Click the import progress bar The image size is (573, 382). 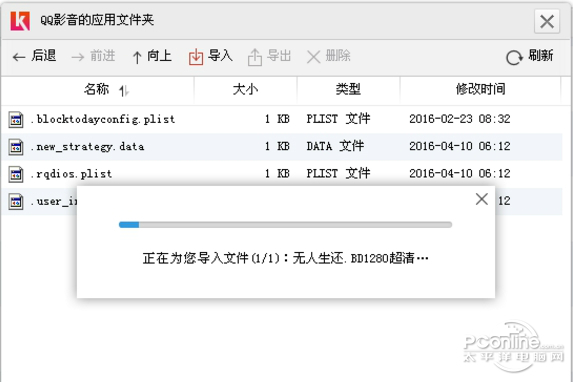click(x=285, y=225)
